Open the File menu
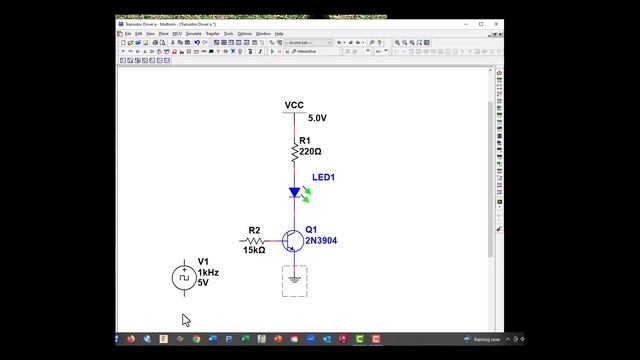The width and height of the screenshot is (640, 360). (128, 34)
